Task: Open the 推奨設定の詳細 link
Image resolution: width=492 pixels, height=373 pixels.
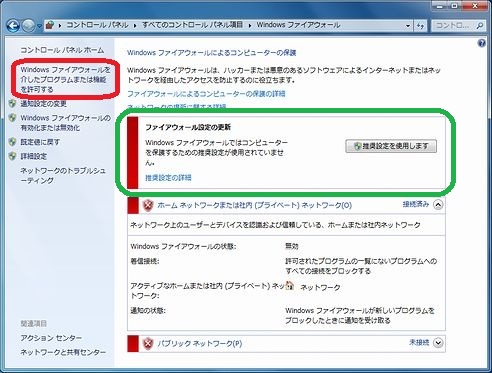Action: point(168,178)
